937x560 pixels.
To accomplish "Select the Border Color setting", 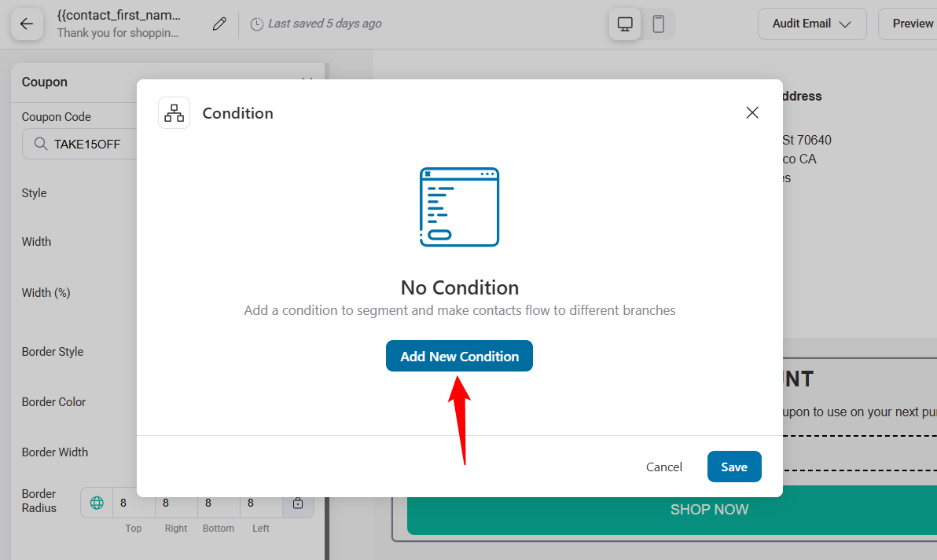I will pyautogui.click(x=53, y=401).
